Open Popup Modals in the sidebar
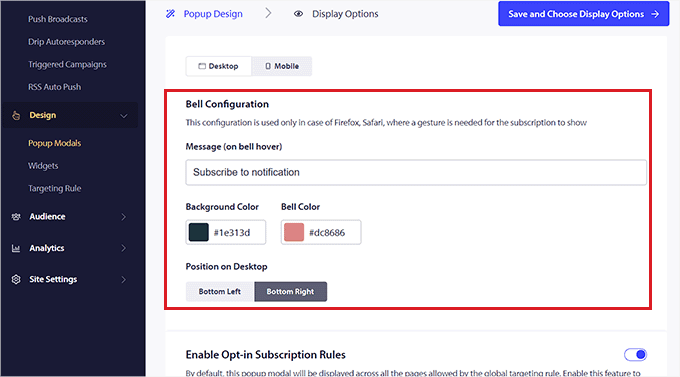 pyautogui.click(x=55, y=143)
